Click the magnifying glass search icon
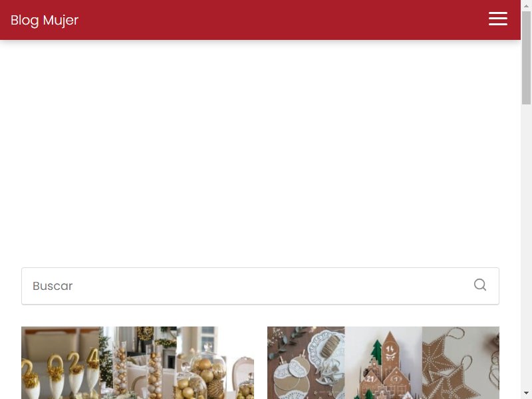This screenshot has height=399, width=532. tap(479, 285)
